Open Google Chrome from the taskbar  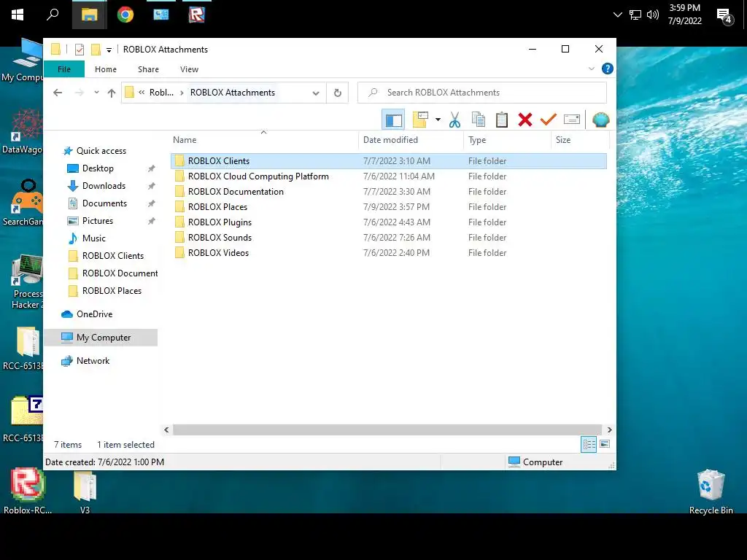tap(125, 15)
